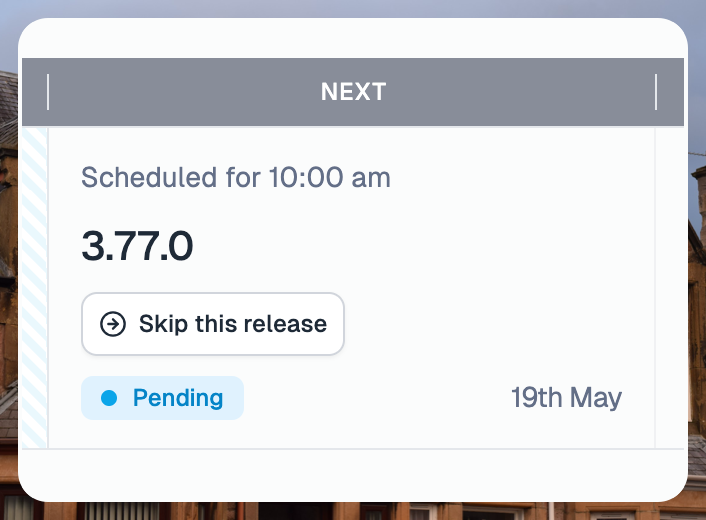This screenshot has height=520, width=706.
Task: Click the left vertical divider in NEXT header
Action: pos(48,92)
